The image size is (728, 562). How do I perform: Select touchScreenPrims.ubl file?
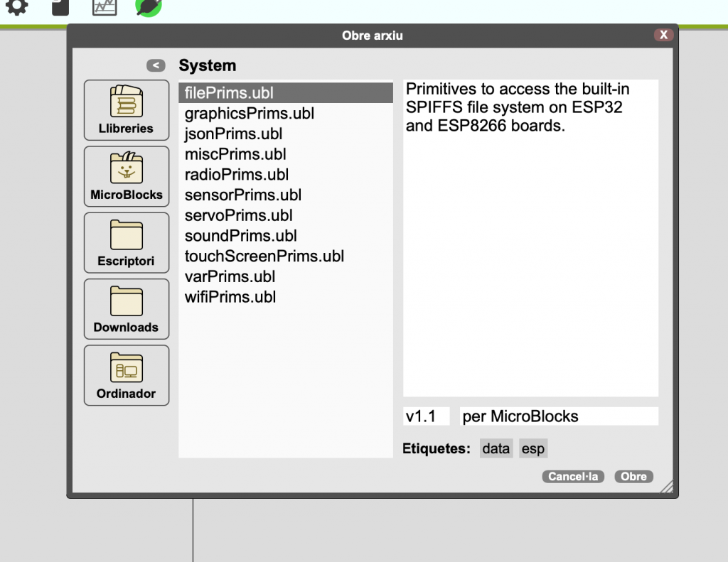[x=264, y=256]
